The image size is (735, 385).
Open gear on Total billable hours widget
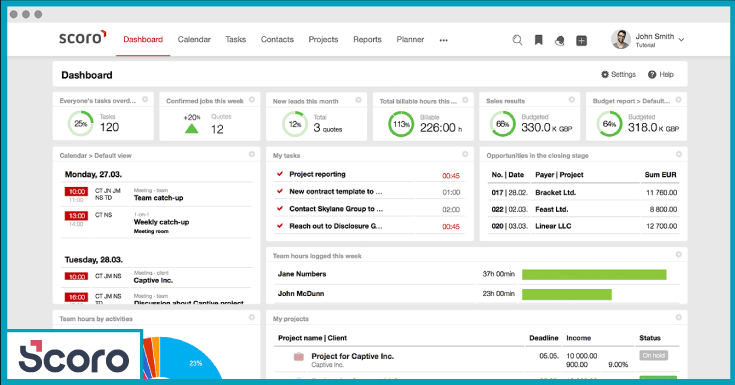[465, 100]
